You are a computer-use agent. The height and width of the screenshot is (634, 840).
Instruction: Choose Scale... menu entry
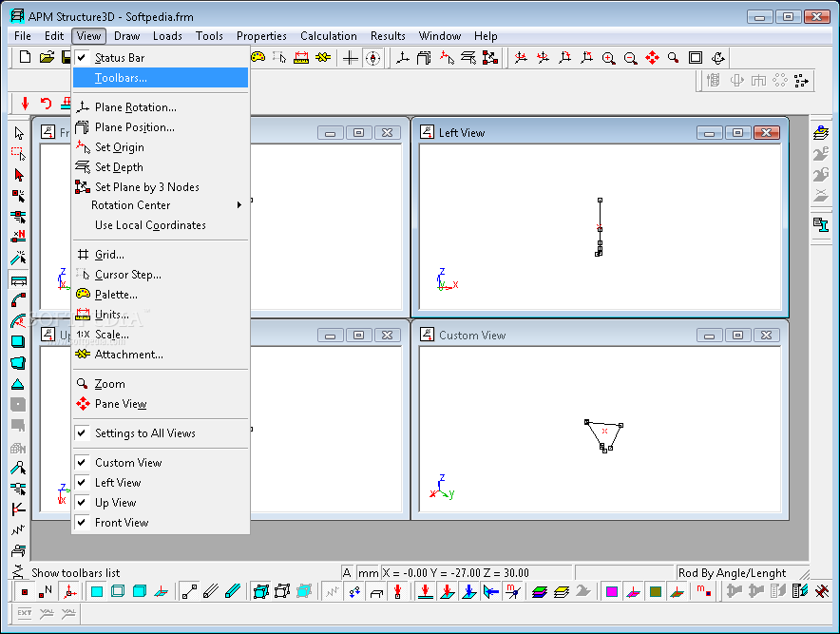[161, 335]
